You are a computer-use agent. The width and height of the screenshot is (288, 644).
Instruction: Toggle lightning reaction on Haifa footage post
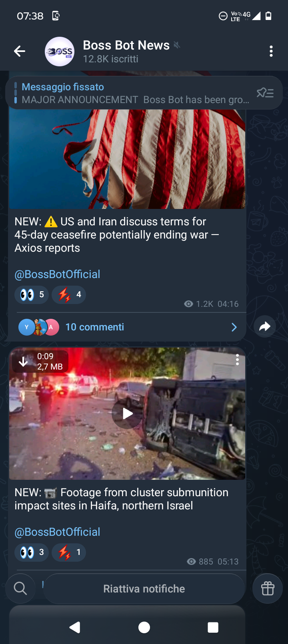[69, 553]
